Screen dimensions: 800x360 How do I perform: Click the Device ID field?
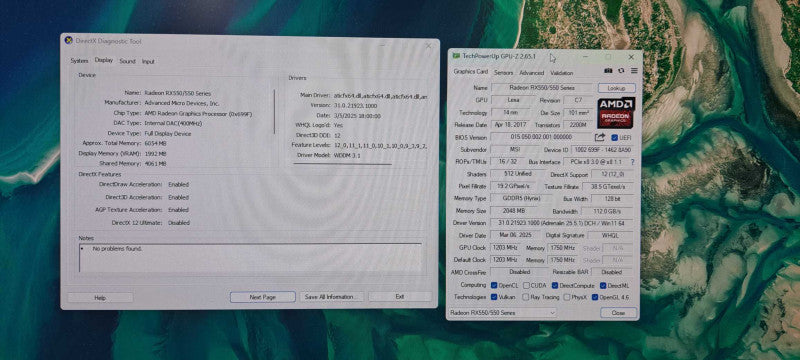tap(602, 150)
